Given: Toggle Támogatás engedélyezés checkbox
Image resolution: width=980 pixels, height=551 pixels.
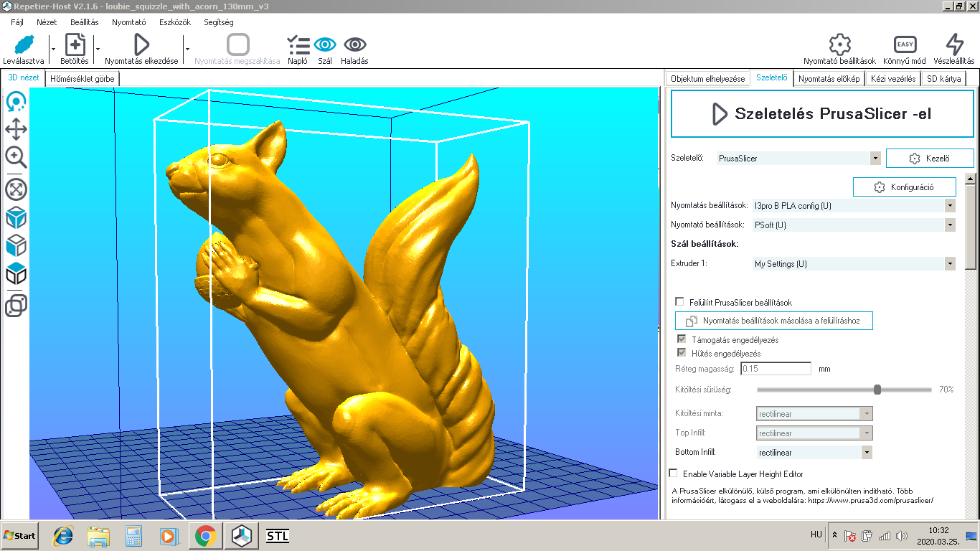Looking at the screenshot, I should (x=682, y=339).
